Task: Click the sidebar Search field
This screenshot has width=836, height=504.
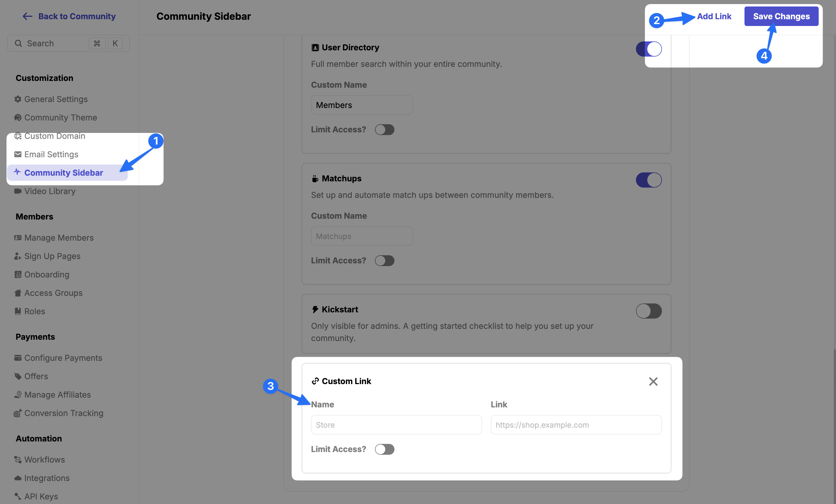Action: click(68, 43)
